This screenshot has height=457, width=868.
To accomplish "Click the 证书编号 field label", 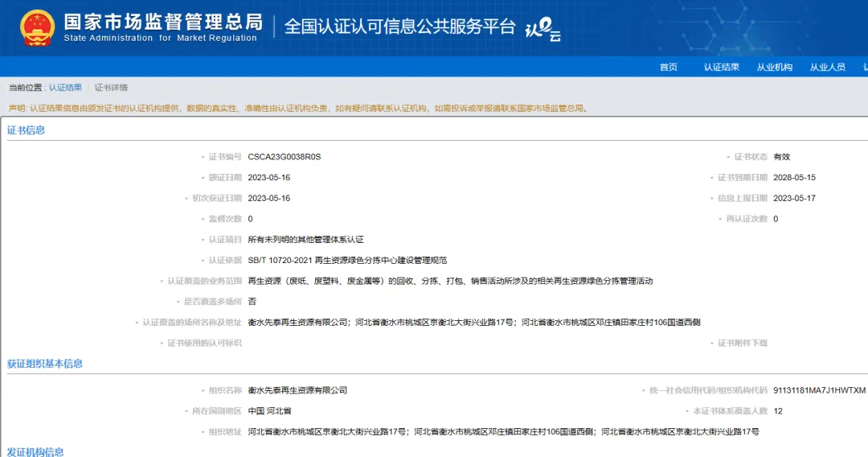I will pyautogui.click(x=225, y=157).
